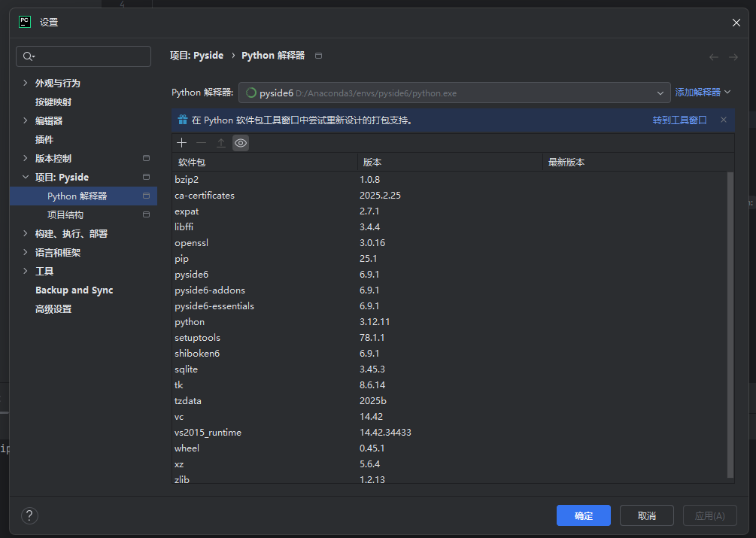Click the 取消 button
756x538 pixels.
(x=647, y=515)
